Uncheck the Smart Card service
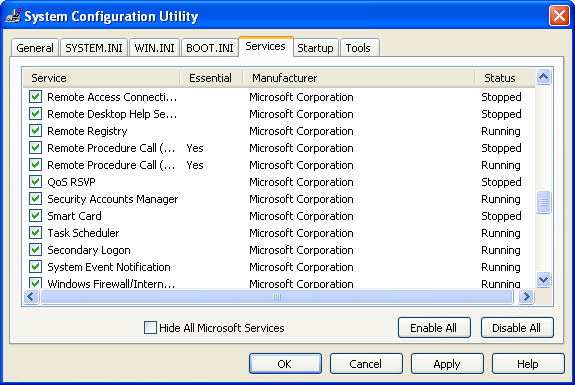The image size is (575, 385). tap(36, 216)
